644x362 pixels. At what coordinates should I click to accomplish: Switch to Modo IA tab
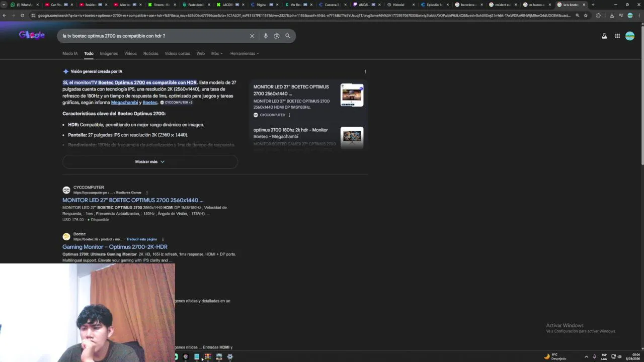(x=70, y=53)
